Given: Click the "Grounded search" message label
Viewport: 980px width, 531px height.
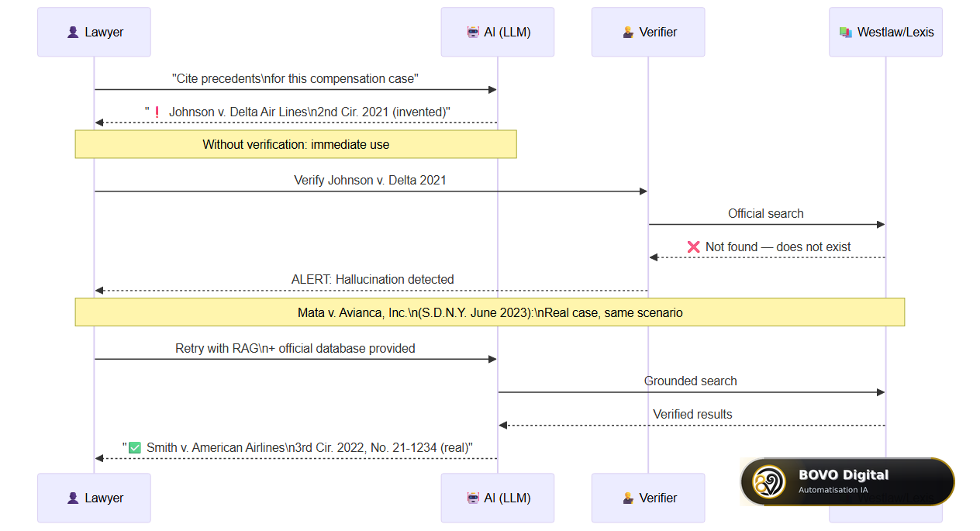Looking at the screenshot, I should (x=691, y=381).
